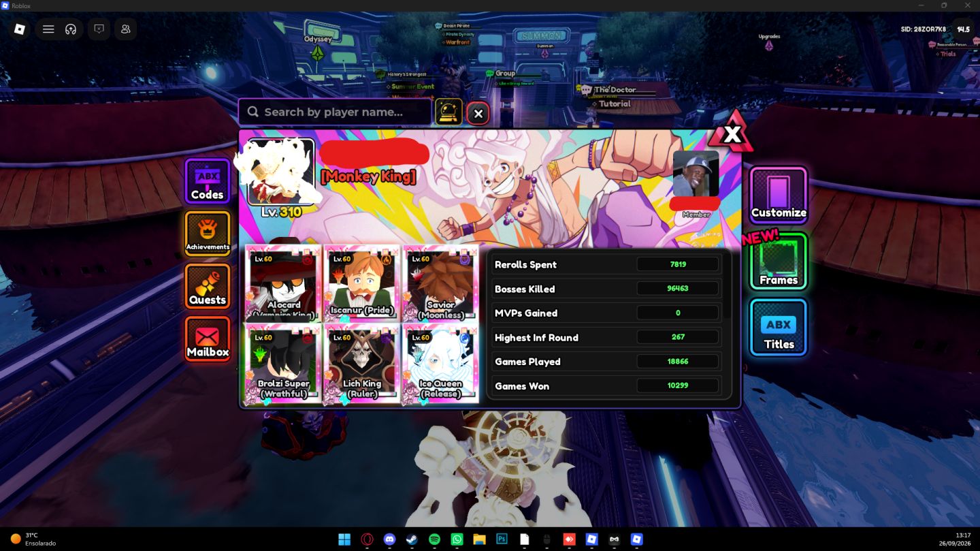Close profile panel with the red triangle X
Viewport: 980px width, 551px height.
click(732, 133)
